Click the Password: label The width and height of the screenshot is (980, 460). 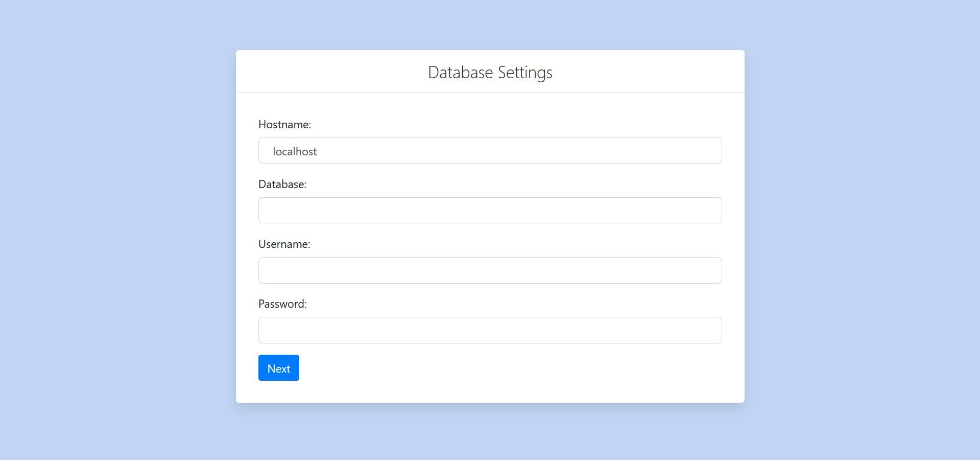point(282,304)
